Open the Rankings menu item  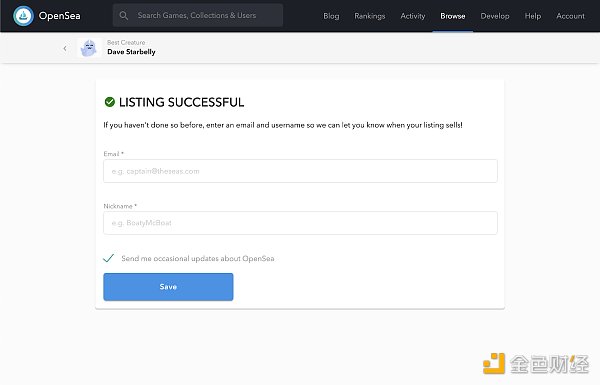[x=370, y=16]
